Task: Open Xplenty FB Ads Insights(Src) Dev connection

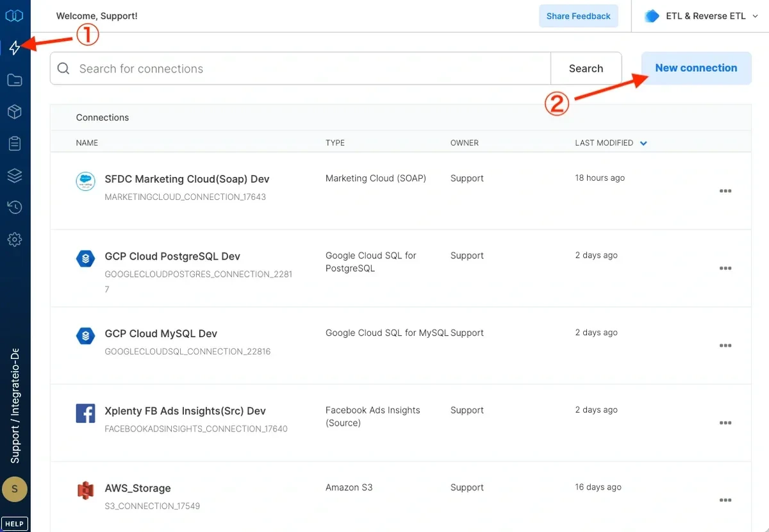Action: tap(185, 411)
